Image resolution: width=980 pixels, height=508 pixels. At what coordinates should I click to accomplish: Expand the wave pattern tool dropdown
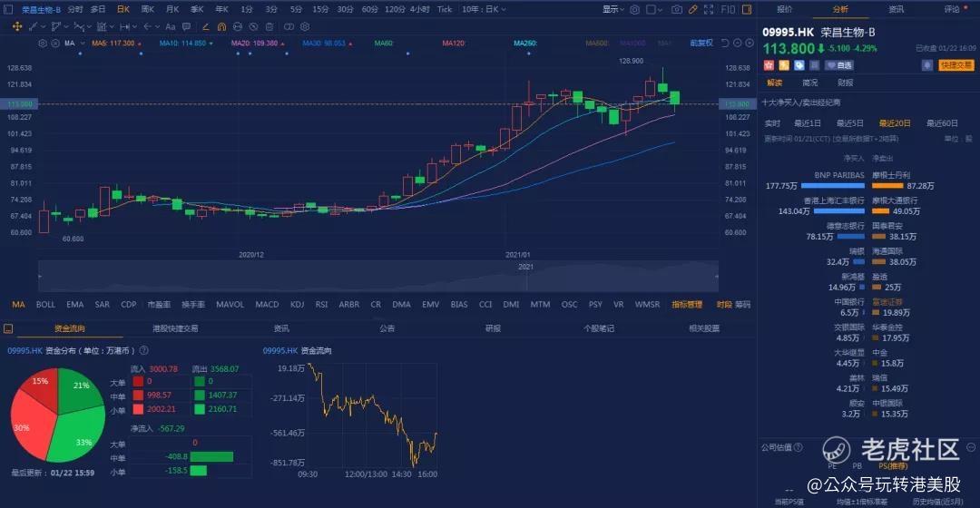point(89,27)
